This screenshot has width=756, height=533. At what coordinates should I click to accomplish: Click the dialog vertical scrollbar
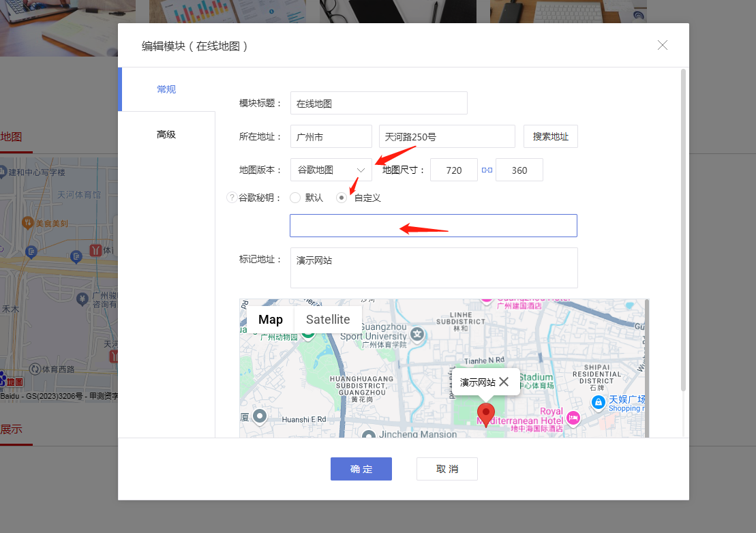coord(683,230)
